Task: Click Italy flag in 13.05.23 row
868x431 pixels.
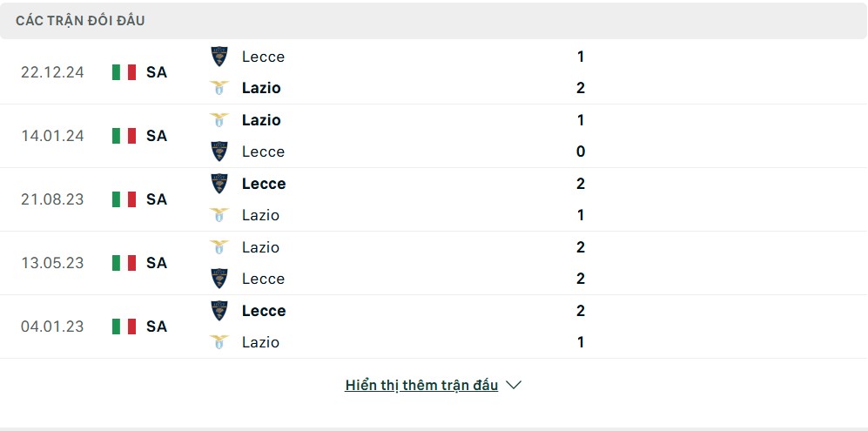Action: coord(124,263)
